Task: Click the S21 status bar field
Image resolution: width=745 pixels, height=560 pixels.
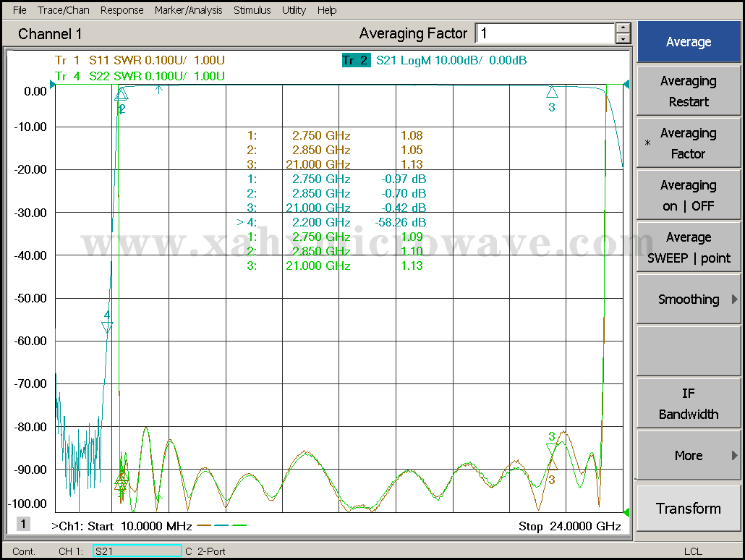Action: click(x=137, y=551)
